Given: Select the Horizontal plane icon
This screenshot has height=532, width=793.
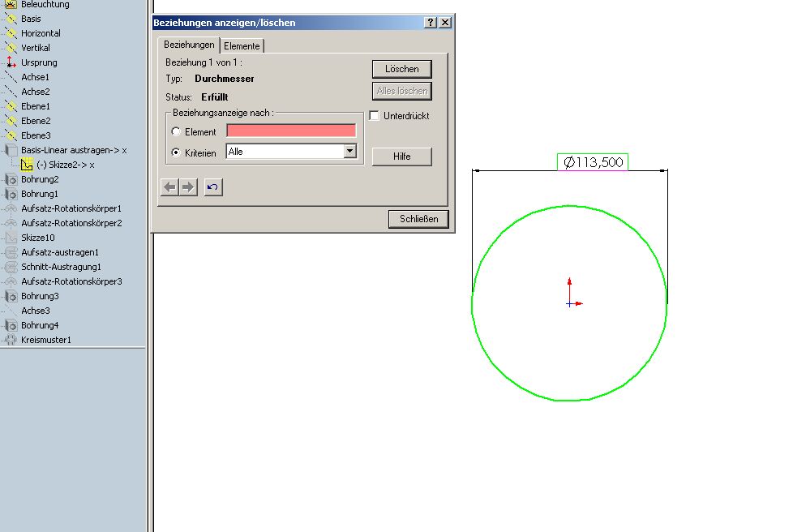Looking at the screenshot, I should 10,33.
